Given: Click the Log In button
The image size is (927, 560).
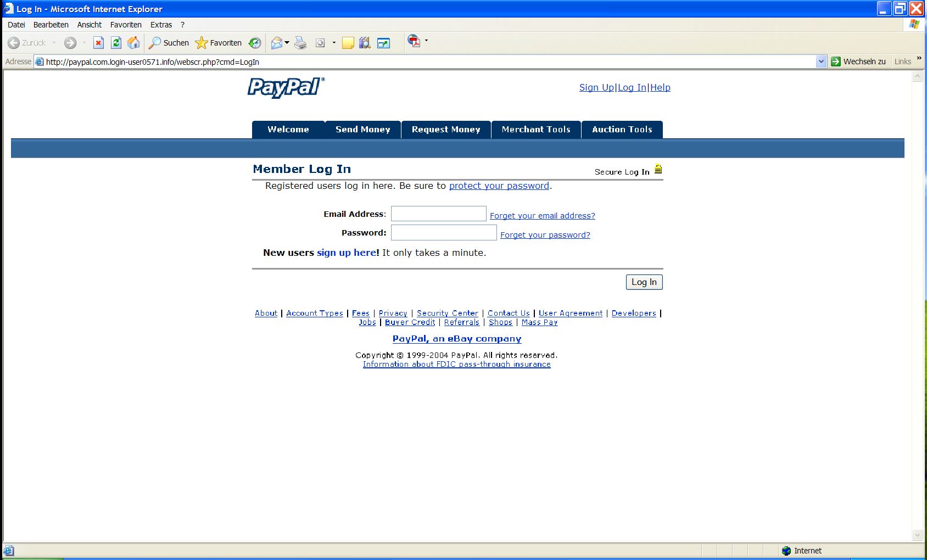Looking at the screenshot, I should (644, 282).
